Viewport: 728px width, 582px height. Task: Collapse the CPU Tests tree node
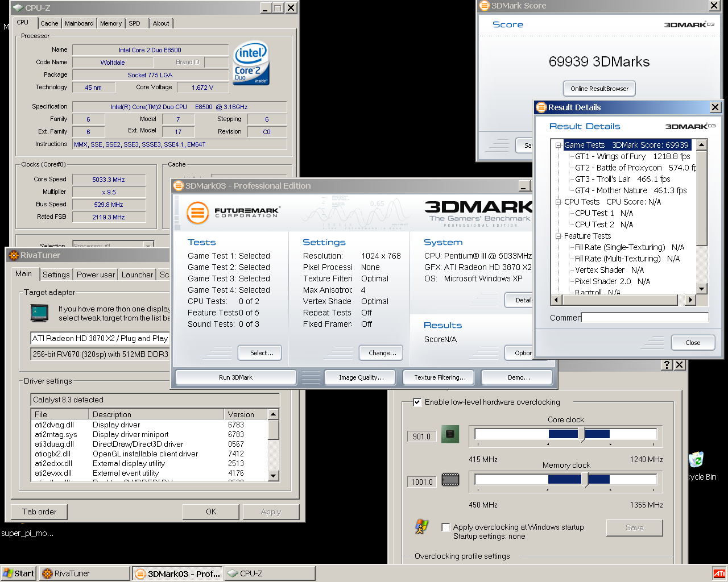point(559,202)
